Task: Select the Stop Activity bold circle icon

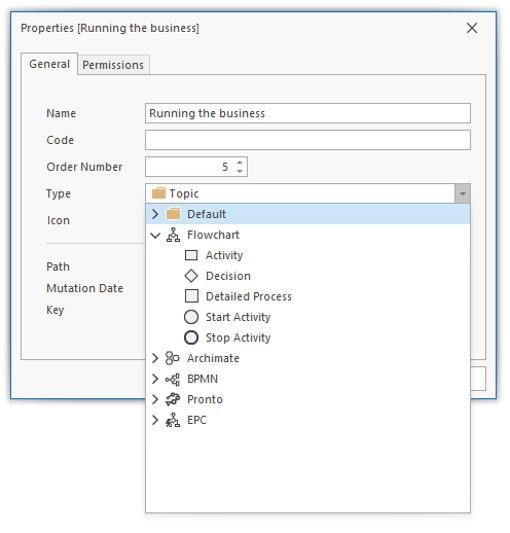Action: [x=191, y=338]
